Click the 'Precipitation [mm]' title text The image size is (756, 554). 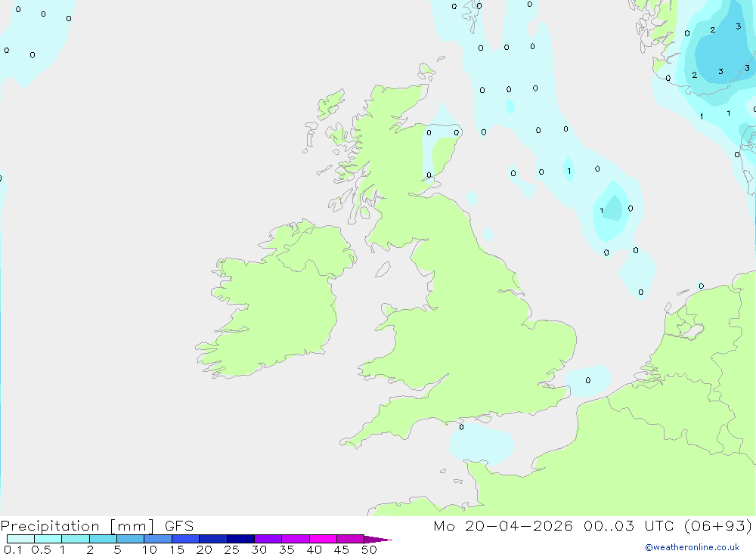[77, 526]
